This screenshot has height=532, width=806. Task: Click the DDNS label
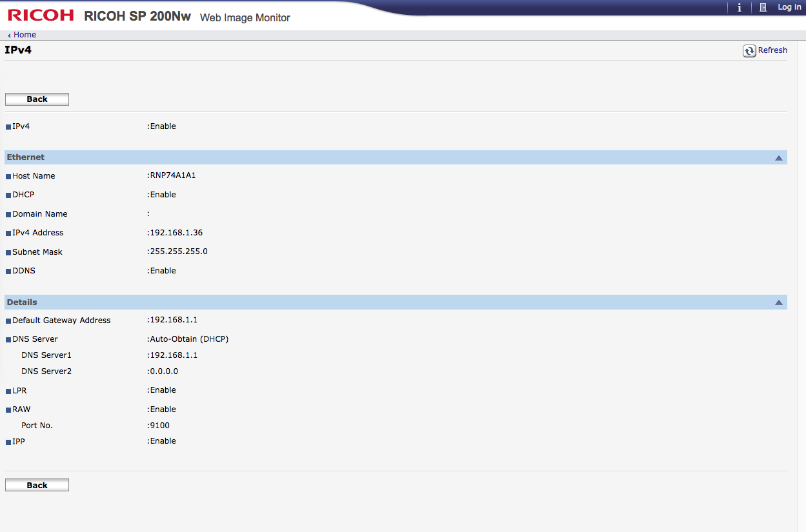24,271
